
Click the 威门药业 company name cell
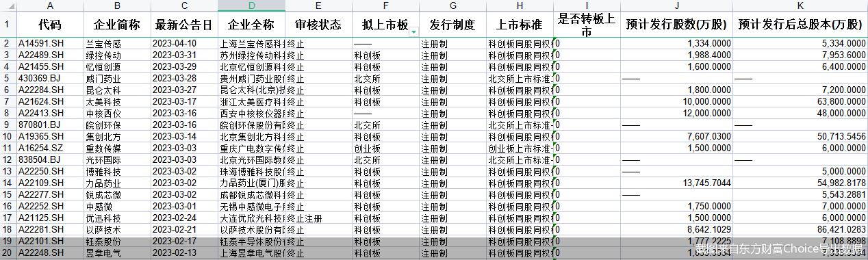pos(116,79)
